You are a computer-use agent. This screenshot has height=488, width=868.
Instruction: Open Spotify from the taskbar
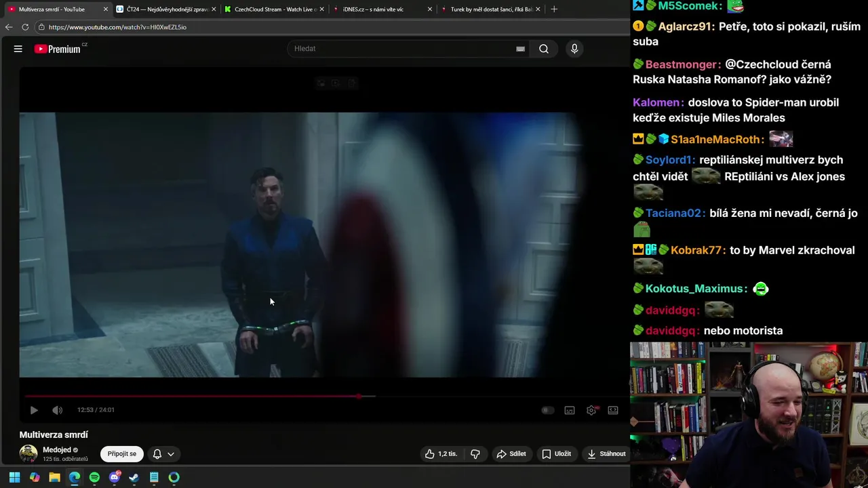point(94,477)
